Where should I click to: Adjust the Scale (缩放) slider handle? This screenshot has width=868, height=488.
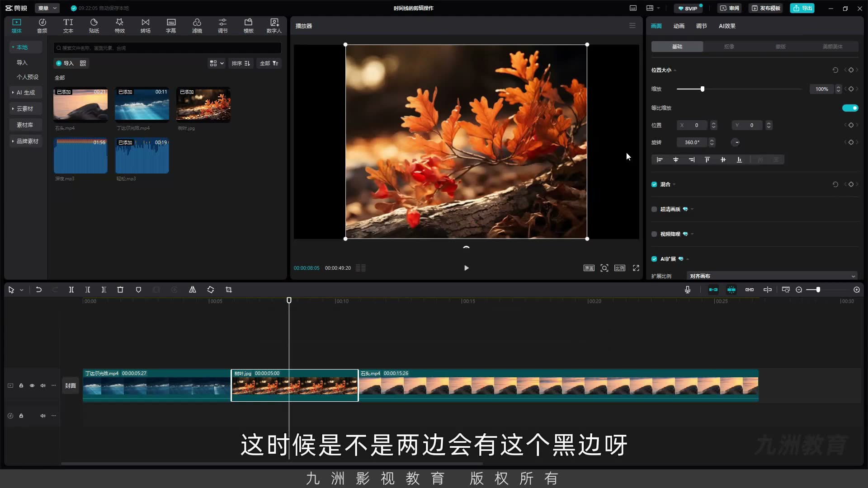click(x=702, y=89)
